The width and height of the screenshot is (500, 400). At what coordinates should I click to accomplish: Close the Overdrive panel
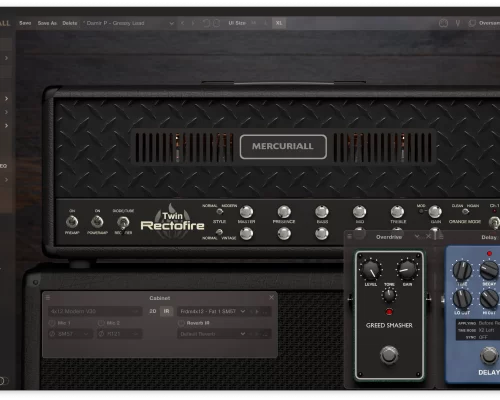coord(428,236)
